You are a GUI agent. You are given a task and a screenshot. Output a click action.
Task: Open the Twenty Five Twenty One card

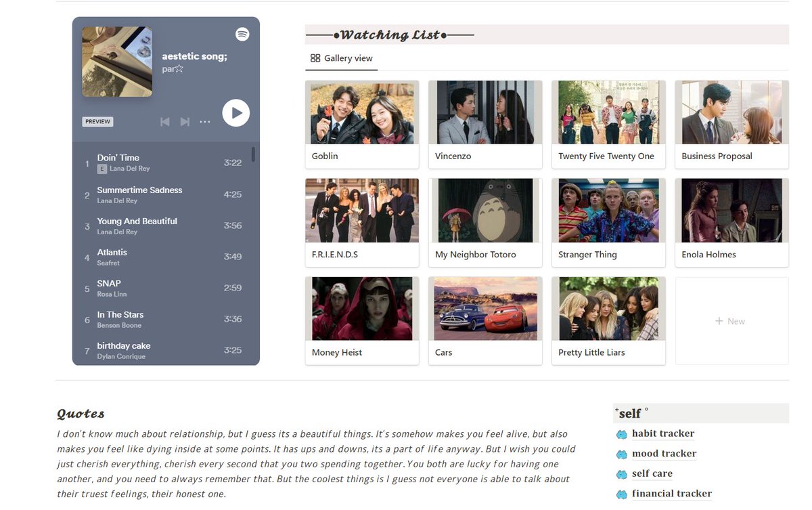click(x=608, y=125)
